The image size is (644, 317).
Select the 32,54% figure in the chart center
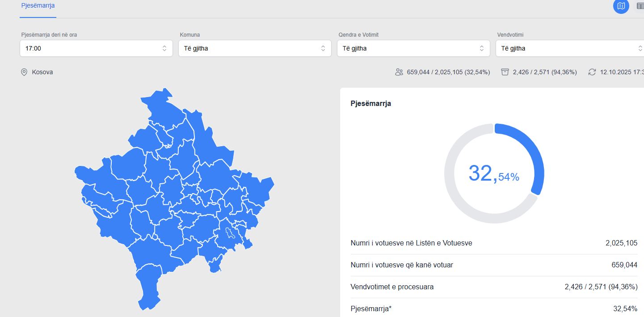pyautogui.click(x=494, y=173)
